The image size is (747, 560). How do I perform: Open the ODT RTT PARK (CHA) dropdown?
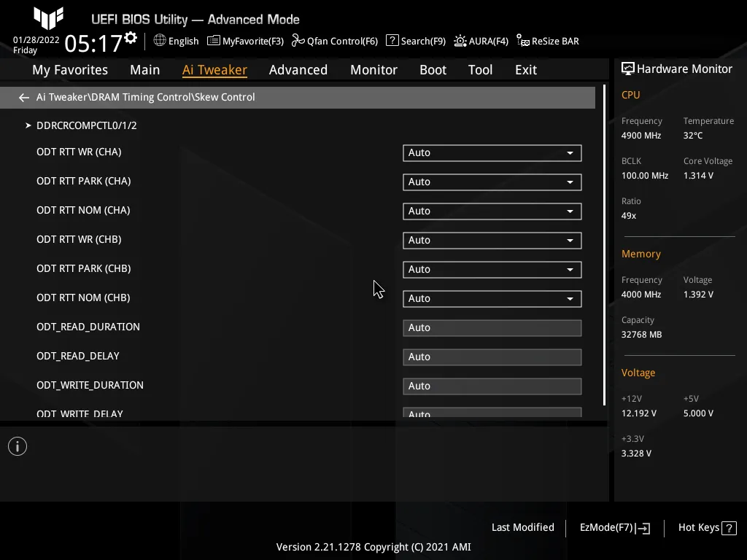coord(492,182)
